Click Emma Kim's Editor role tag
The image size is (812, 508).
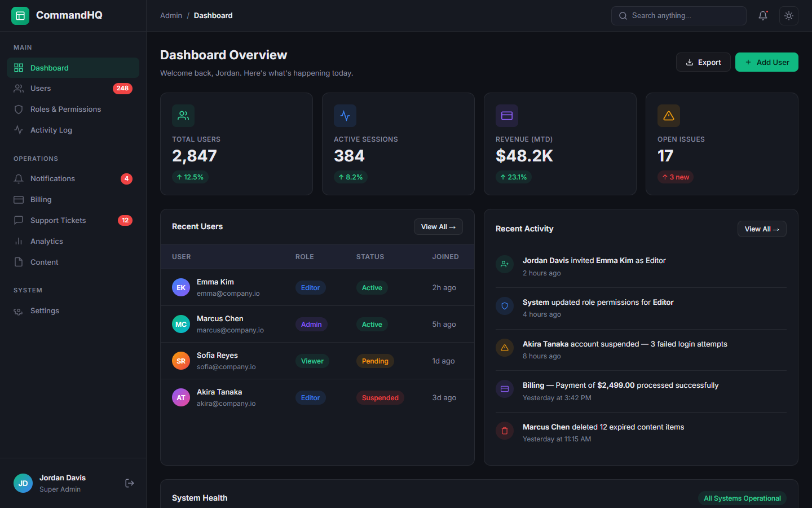click(x=310, y=288)
